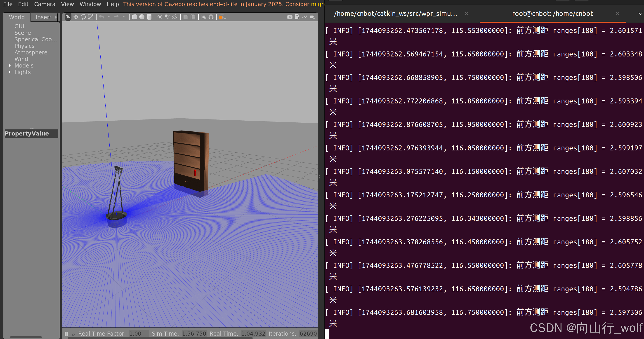
Task: Open the orange cube view angle dropdown
Action: coord(222,17)
